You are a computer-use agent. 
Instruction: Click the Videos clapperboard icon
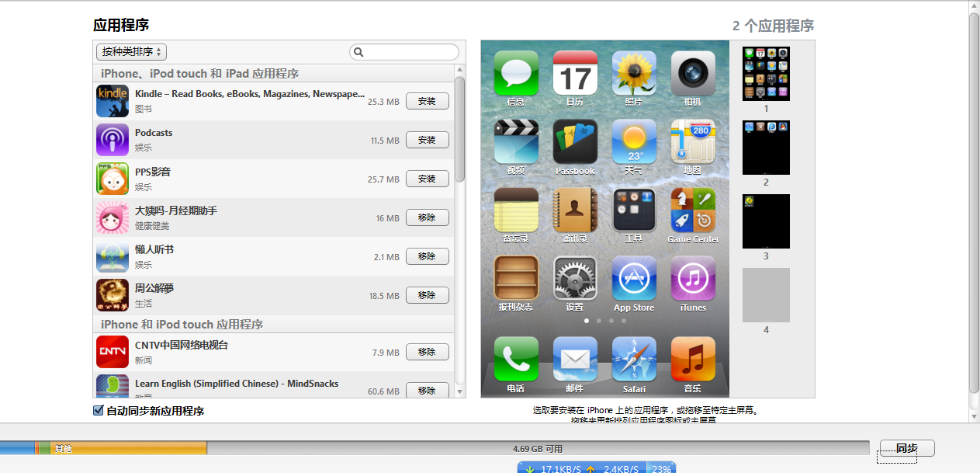coord(516,141)
